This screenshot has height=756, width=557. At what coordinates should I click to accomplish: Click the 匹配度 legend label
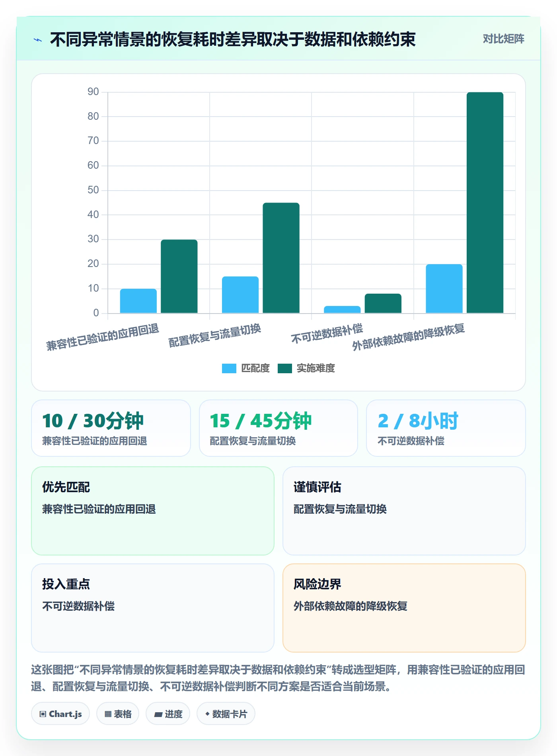(x=255, y=368)
